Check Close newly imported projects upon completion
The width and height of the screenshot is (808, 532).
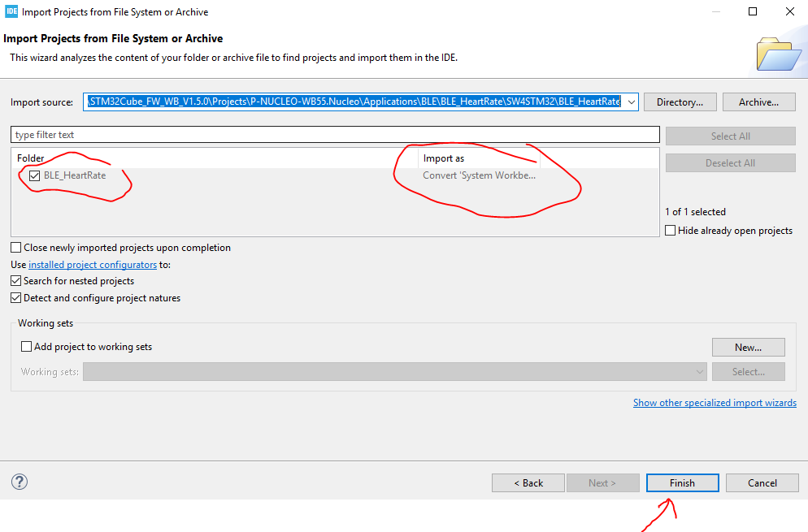coord(16,247)
